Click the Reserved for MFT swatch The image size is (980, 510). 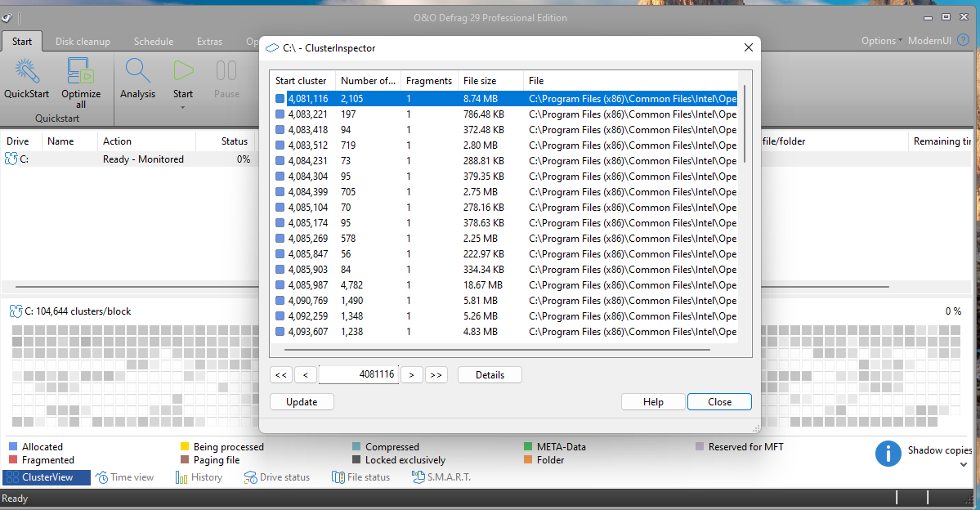[x=700, y=446]
